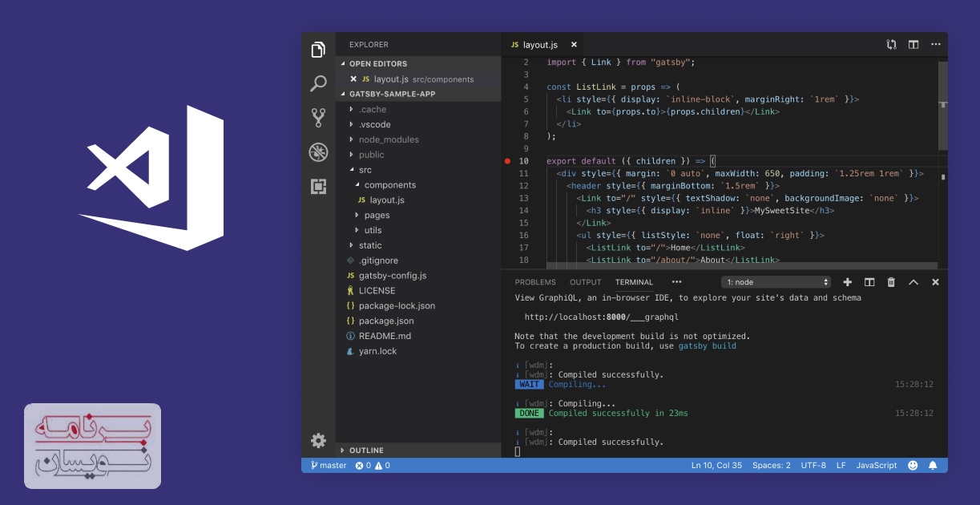Collapse the GATSBY-SAMPLE-APP section
The height and width of the screenshot is (505, 980).
[x=418, y=94]
